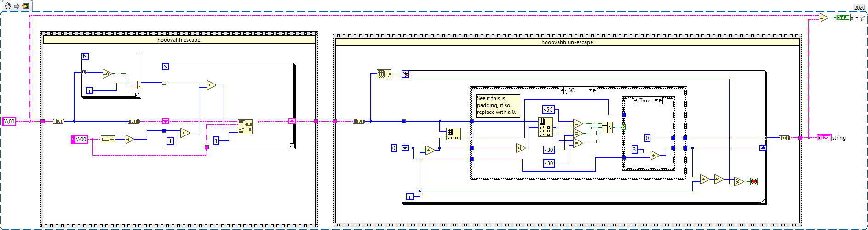Screen dimensions: 868x230
Task: Select the hooovahh un-escape frame label
Action: click(x=567, y=42)
